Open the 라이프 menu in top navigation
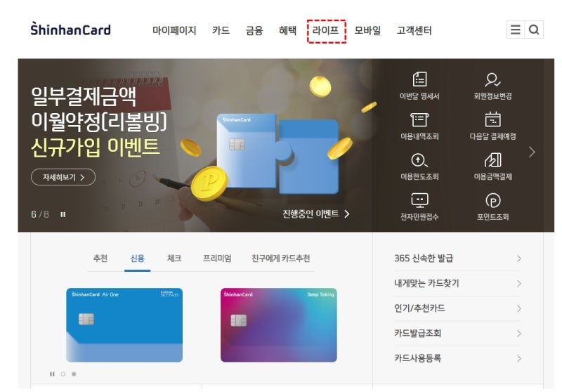 [326, 31]
